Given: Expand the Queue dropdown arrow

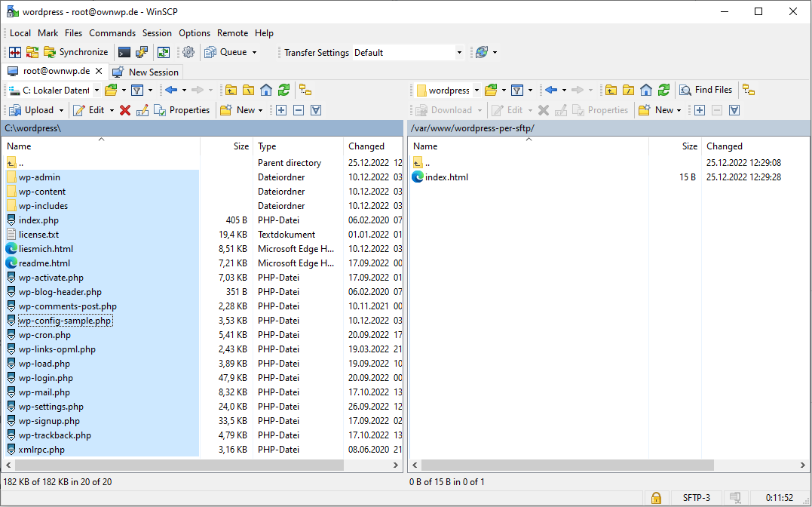Looking at the screenshot, I should [254, 52].
